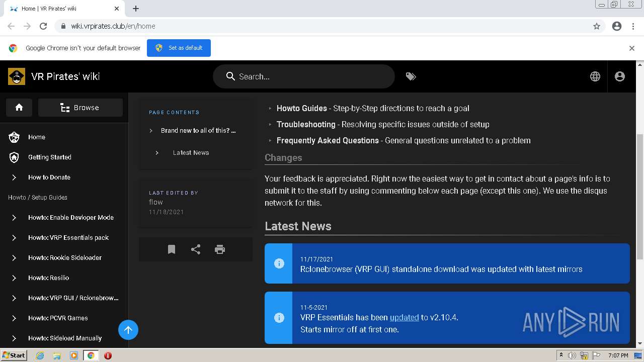Open the Windows Start menu

(14, 355)
